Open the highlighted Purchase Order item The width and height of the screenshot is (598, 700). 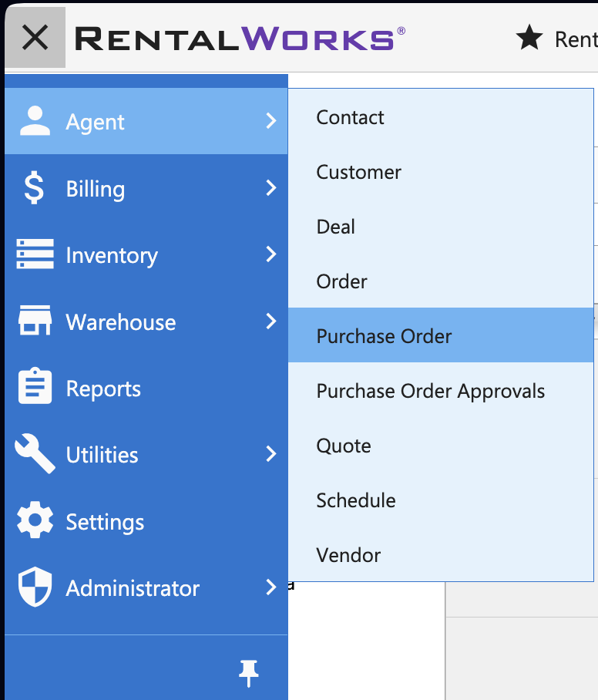click(441, 335)
